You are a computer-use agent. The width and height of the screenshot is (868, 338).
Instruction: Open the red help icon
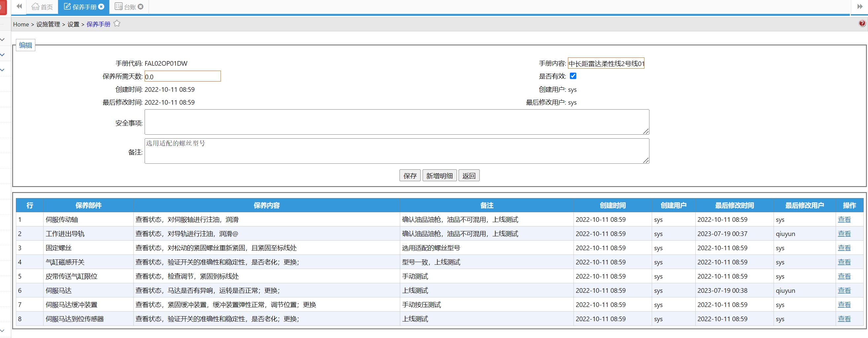862,23
